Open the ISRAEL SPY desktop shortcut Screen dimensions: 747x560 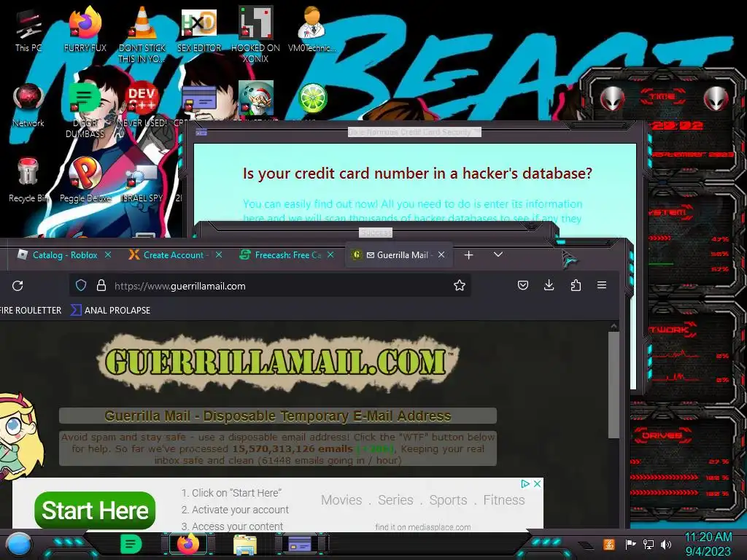coord(142,183)
